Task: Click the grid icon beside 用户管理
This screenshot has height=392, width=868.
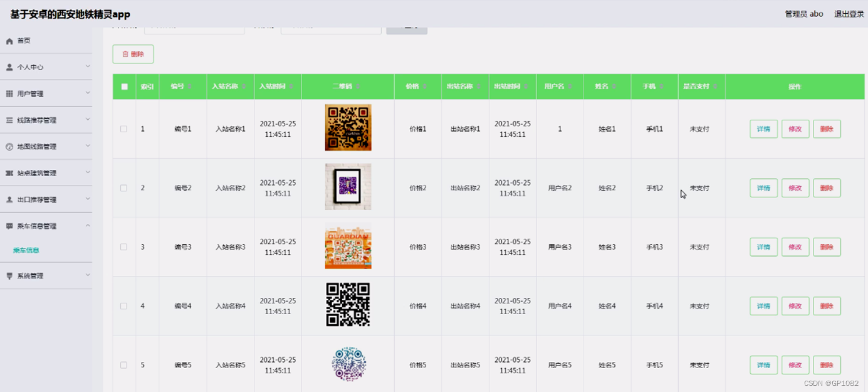Action: click(x=9, y=93)
